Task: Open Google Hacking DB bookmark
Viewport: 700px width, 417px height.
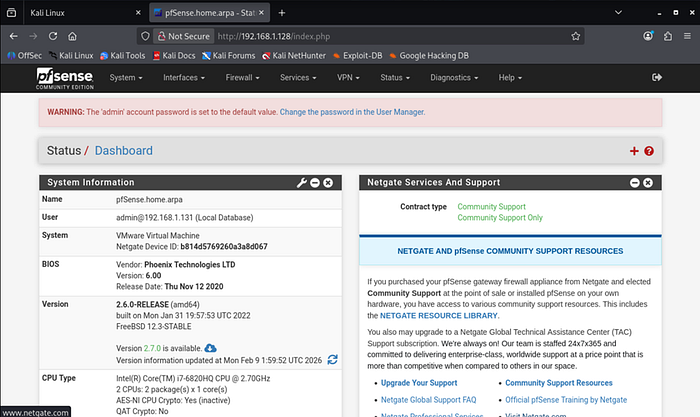Action: (429, 55)
